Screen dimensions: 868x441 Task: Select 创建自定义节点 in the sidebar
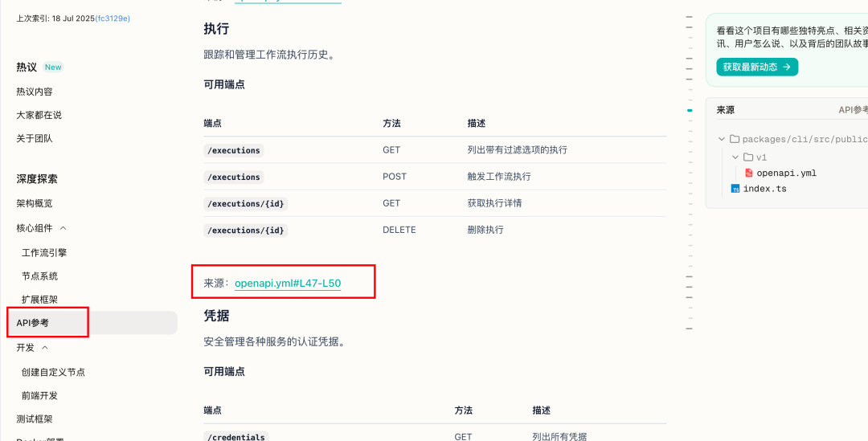coord(53,373)
